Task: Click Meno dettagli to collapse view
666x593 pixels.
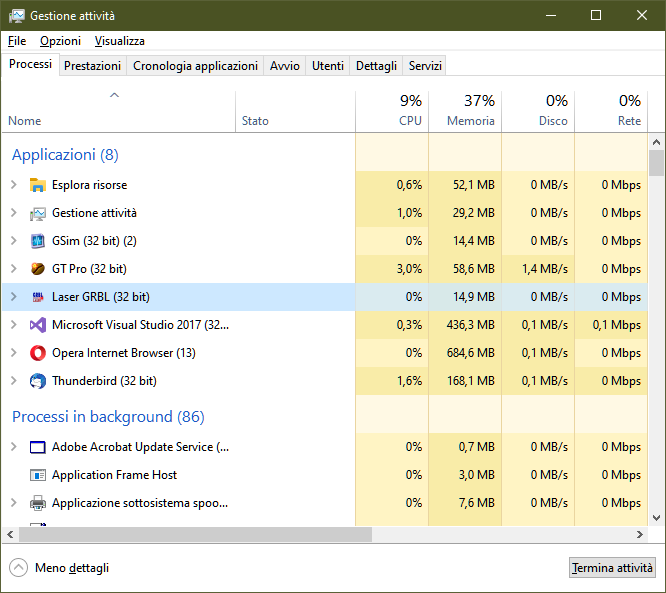Action: 59,568
